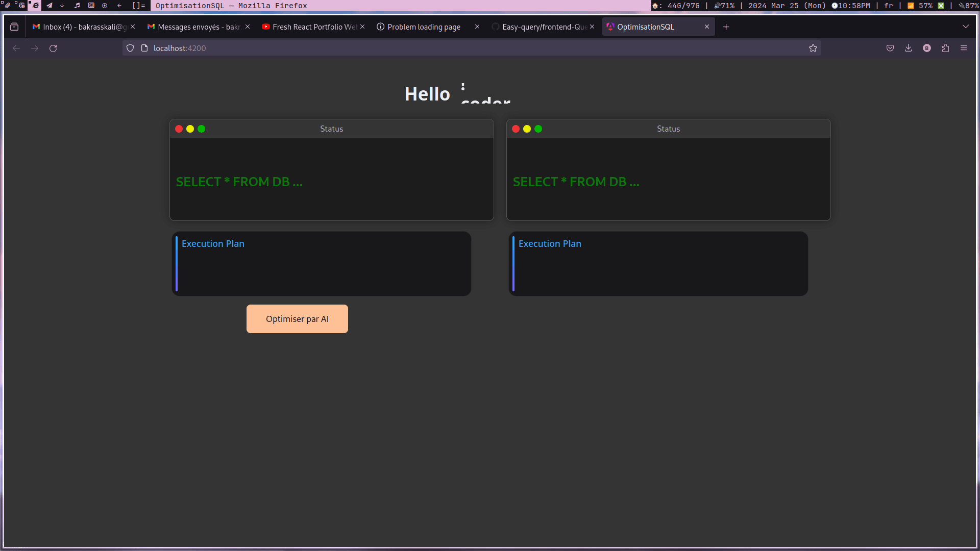980x551 pixels.
Task: Open the Downloads panel
Action: pyautogui.click(x=909, y=48)
